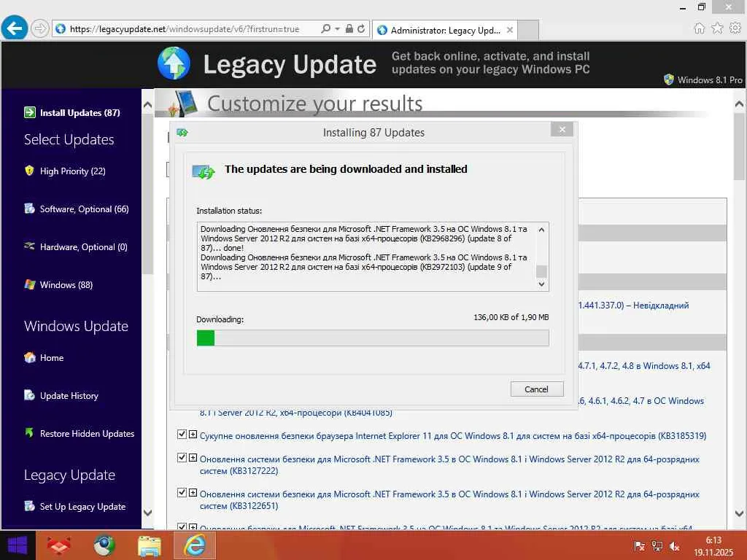Open a new blank tab
Screen dimensions: 747x560
(528, 30)
